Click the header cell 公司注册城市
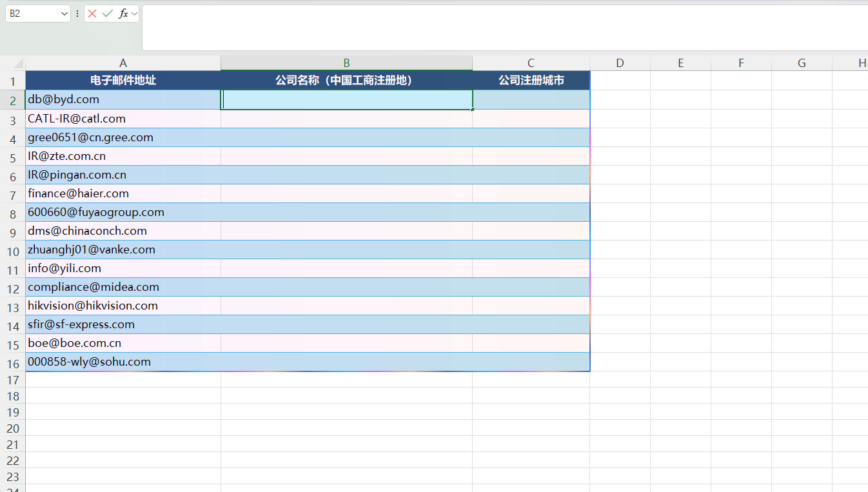 coord(531,81)
